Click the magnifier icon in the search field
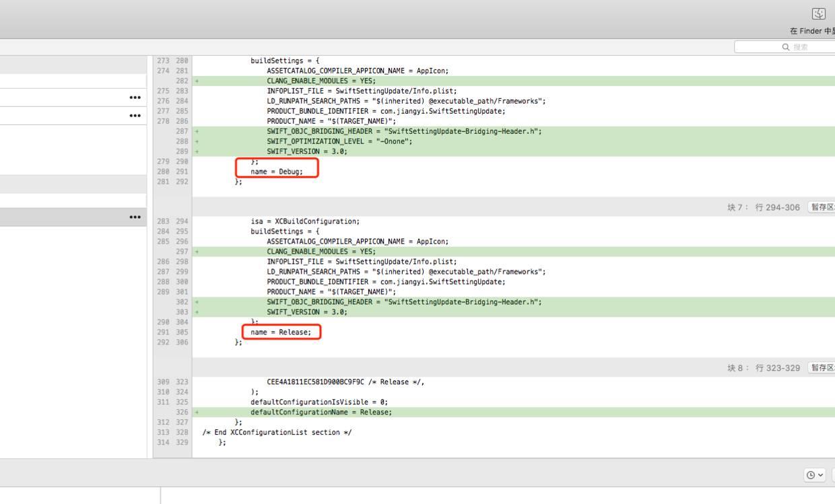 786,47
